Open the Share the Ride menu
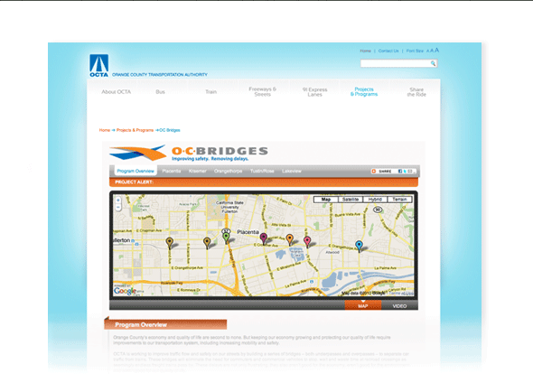 (416, 92)
